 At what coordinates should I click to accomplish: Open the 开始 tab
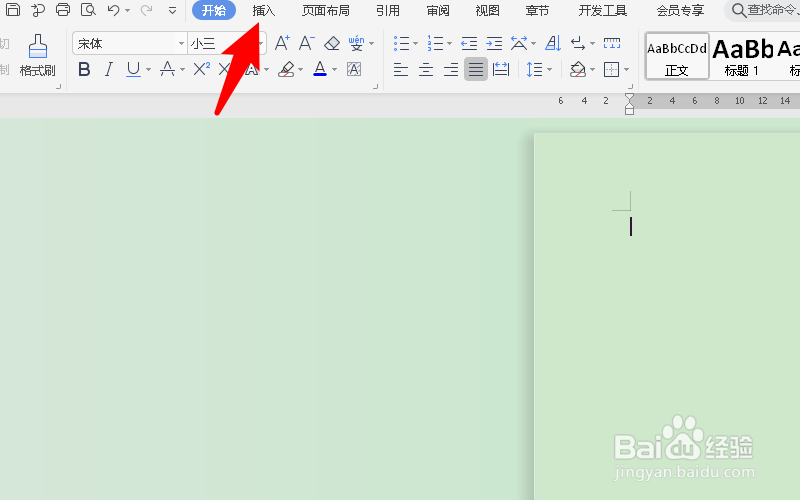tap(214, 10)
